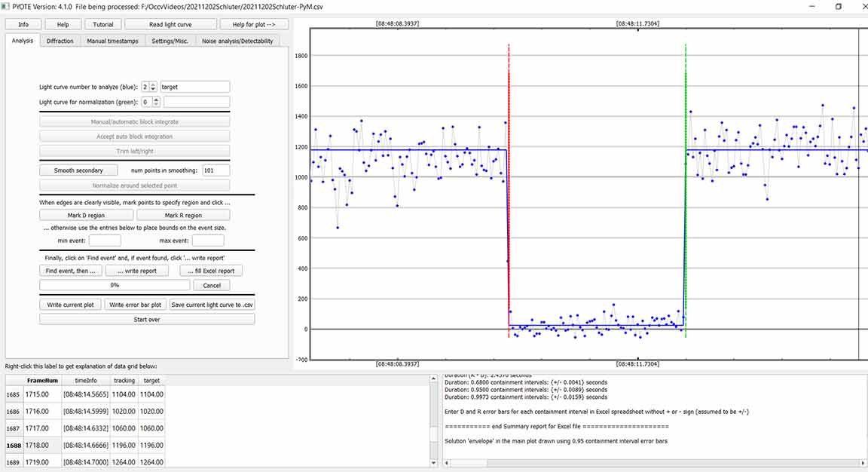Click Write current plot
The height and width of the screenshot is (472, 868).
(x=70, y=305)
